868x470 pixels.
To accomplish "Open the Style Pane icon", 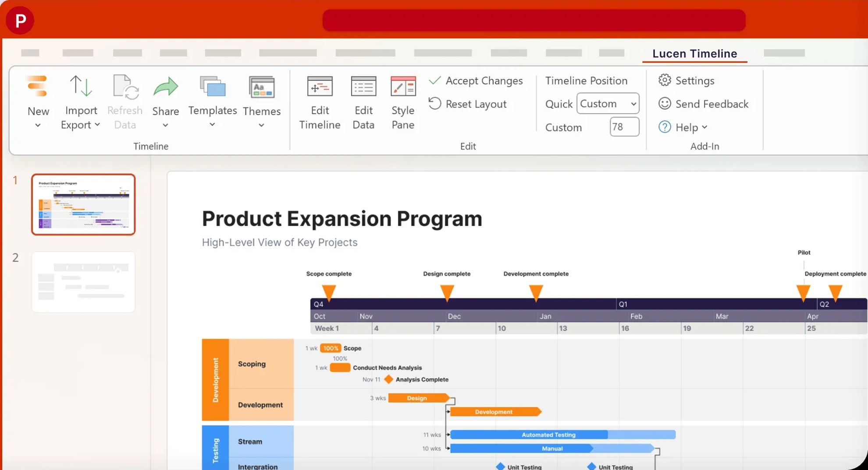I will tap(403, 86).
